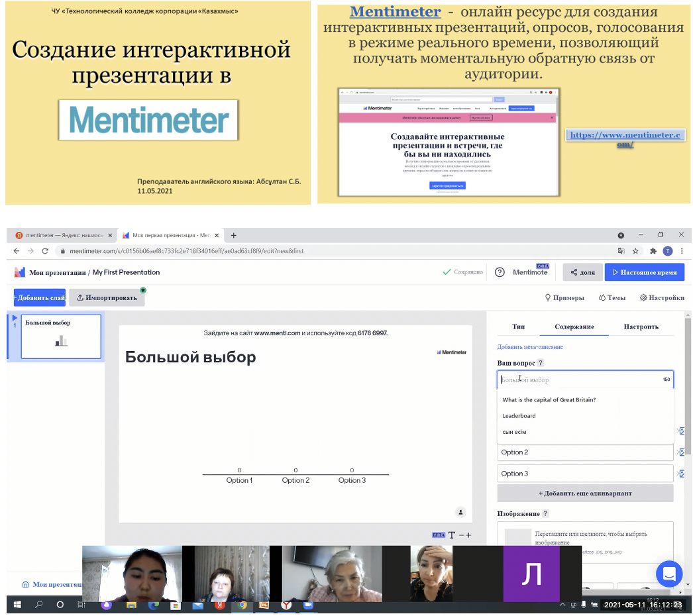
Task: Open the Mentimote button
Action: pyautogui.click(x=531, y=272)
